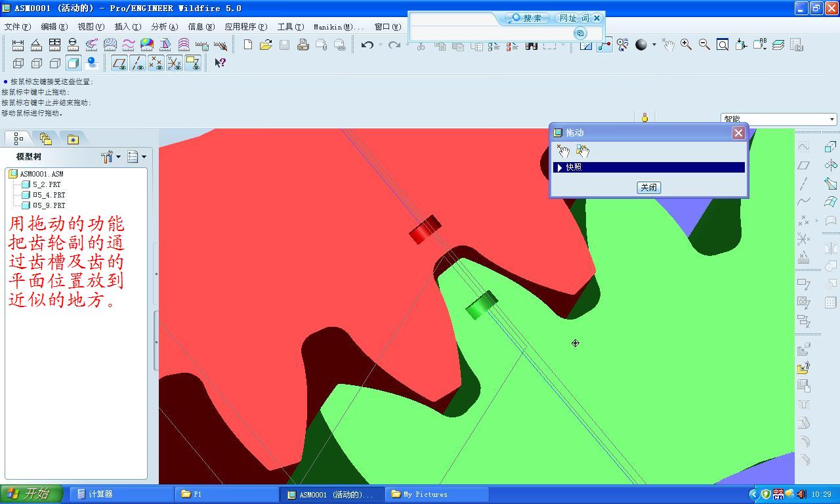Toggle datum points display
The width and height of the screenshot is (840, 504).
156,63
